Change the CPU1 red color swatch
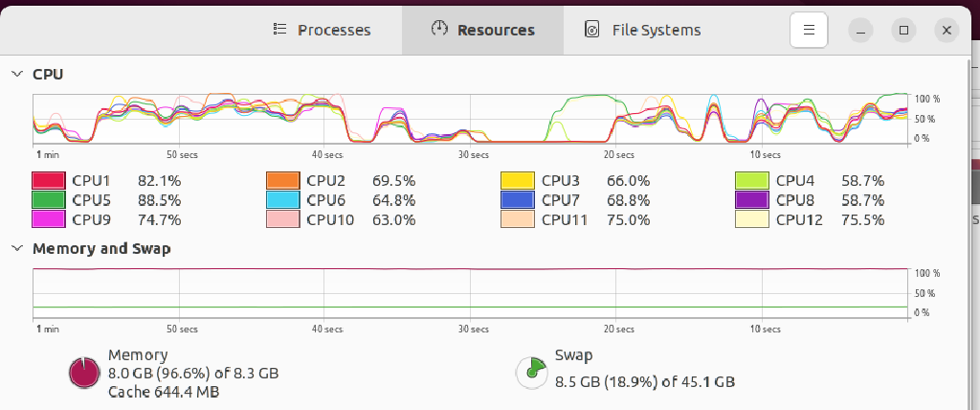Image resolution: width=980 pixels, height=410 pixels. pyautogui.click(x=49, y=180)
